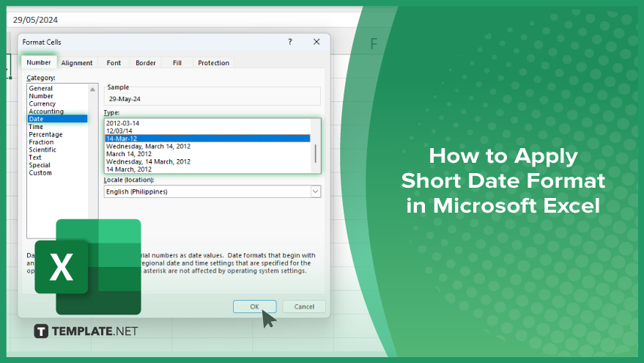644x363 pixels.
Task: Choose the Currency category
Action: tap(42, 103)
